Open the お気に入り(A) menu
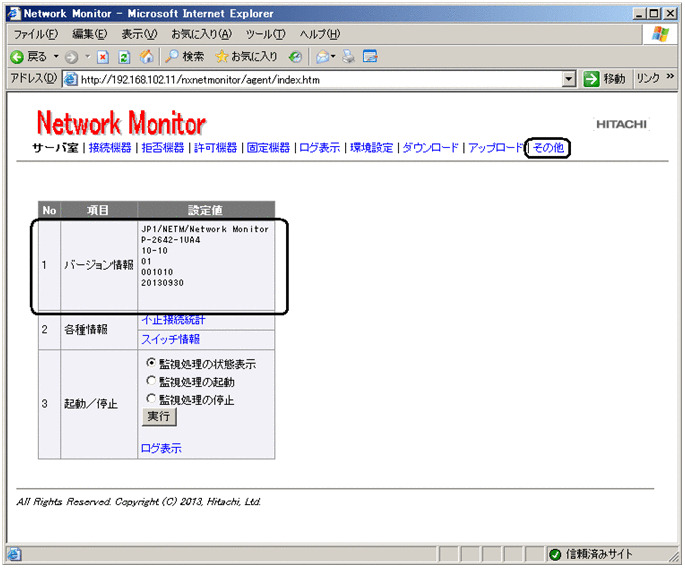 [201, 34]
